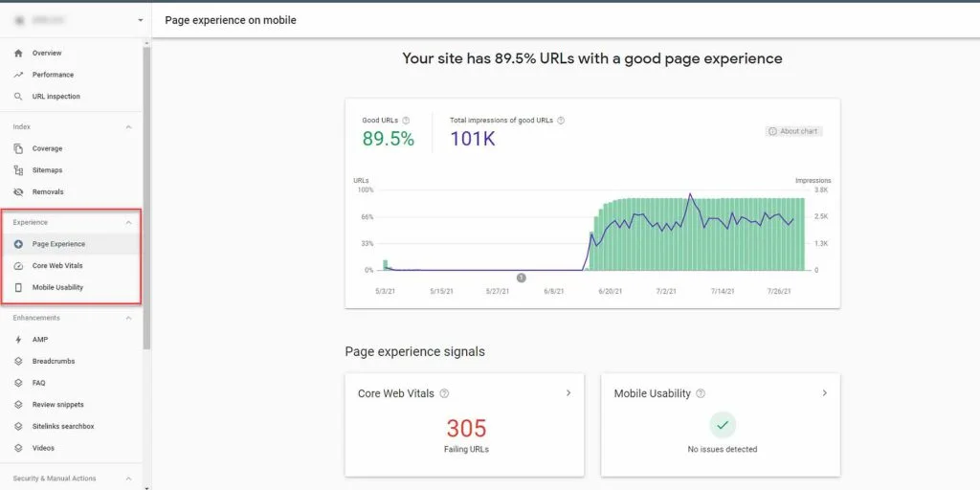
Task: Click the Page Experience plus-circle icon
Action: point(18,244)
